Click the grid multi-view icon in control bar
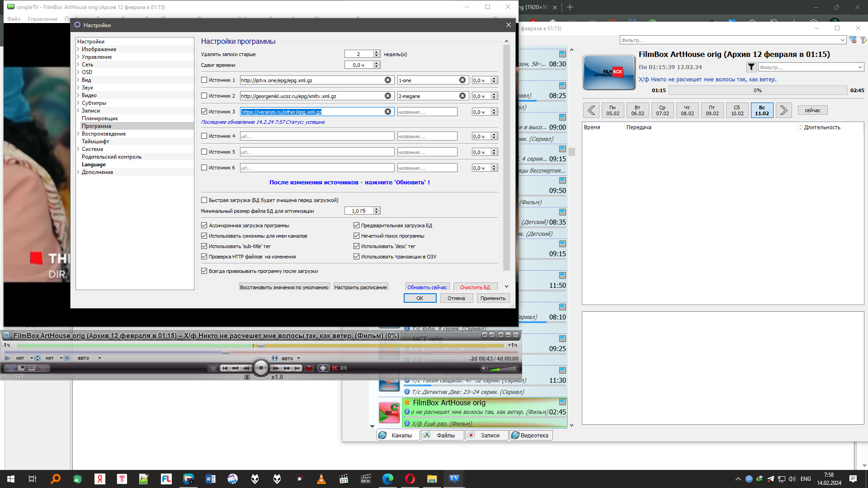 click(x=32, y=368)
